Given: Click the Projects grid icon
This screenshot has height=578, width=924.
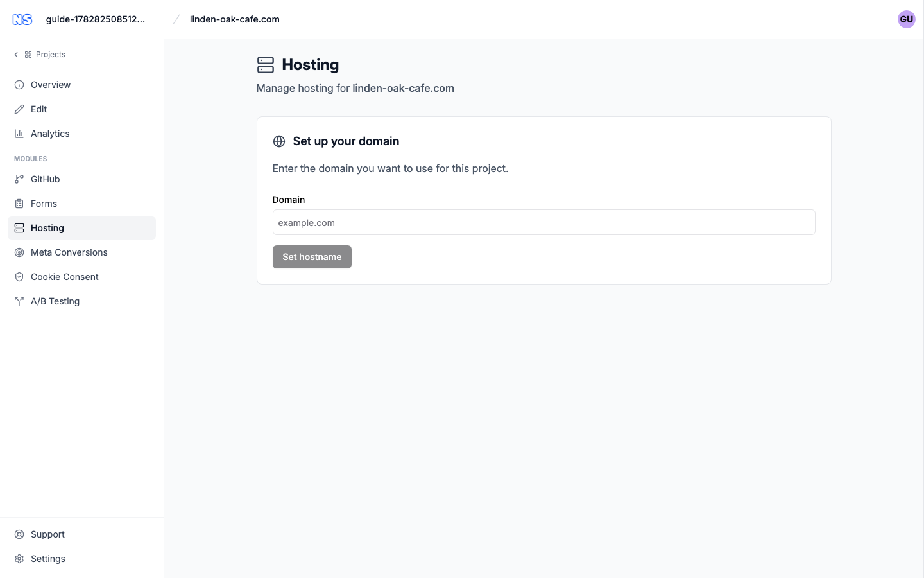Looking at the screenshot, I should [x=28, y=55].
